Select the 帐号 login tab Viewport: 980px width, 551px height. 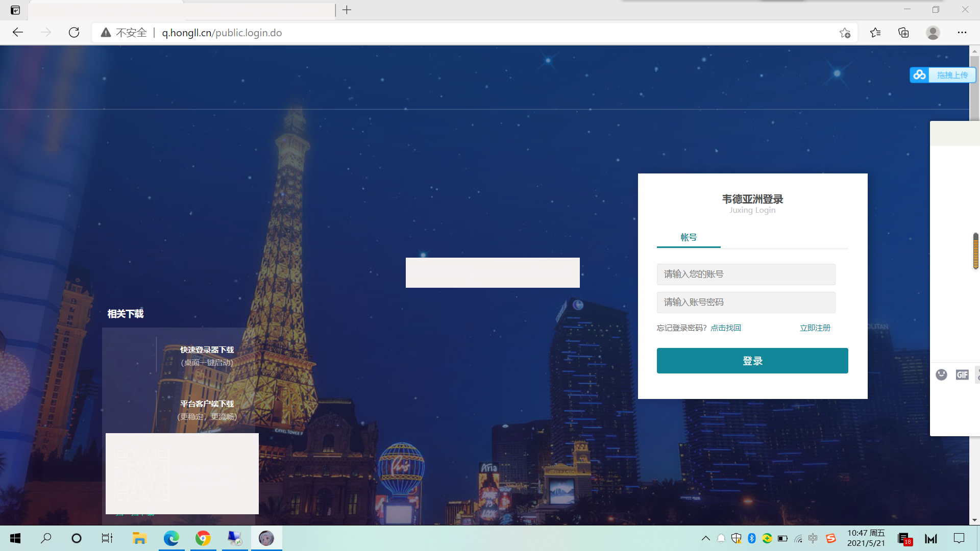pos(689,237)
